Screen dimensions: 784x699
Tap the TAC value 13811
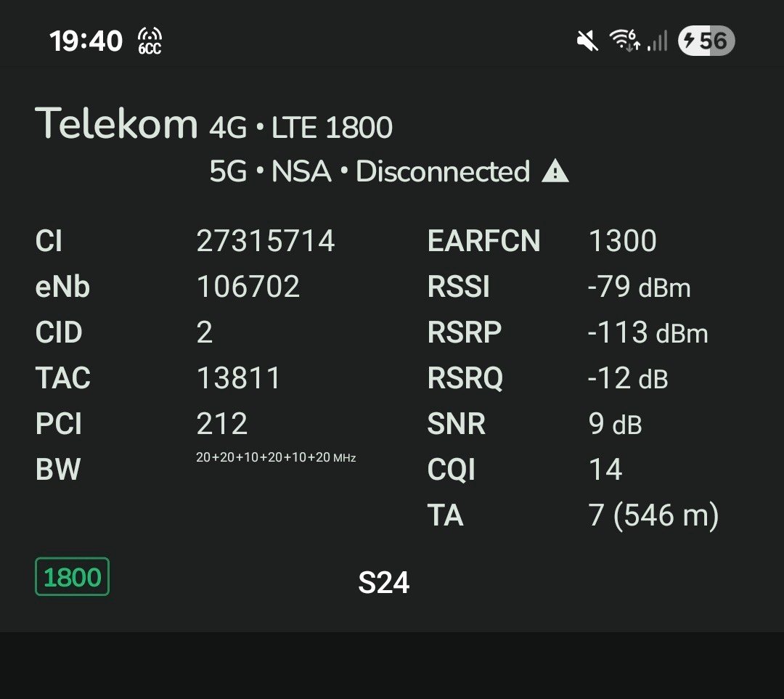tap(238, 378)
